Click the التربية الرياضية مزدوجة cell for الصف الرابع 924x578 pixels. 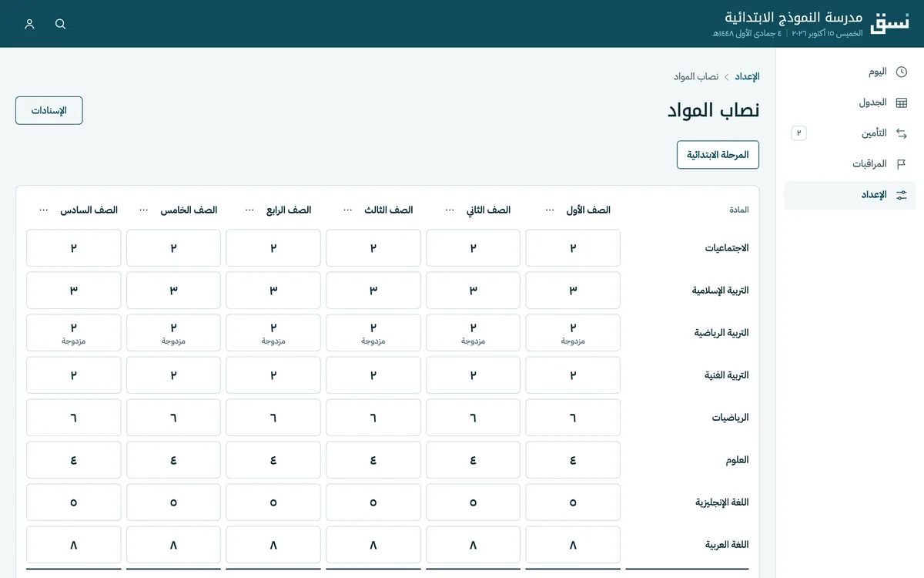pos(273,333)
